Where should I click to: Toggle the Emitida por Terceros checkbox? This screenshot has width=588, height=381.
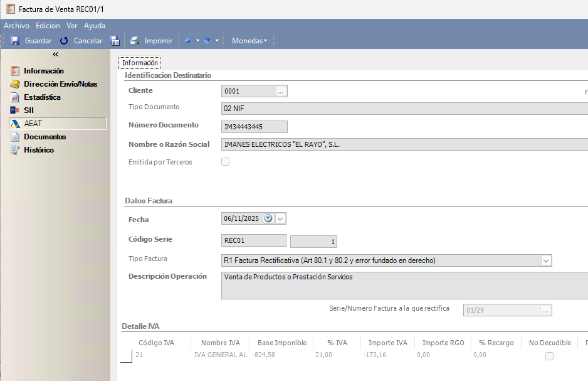pyautogui.click(x=226, y=162)
